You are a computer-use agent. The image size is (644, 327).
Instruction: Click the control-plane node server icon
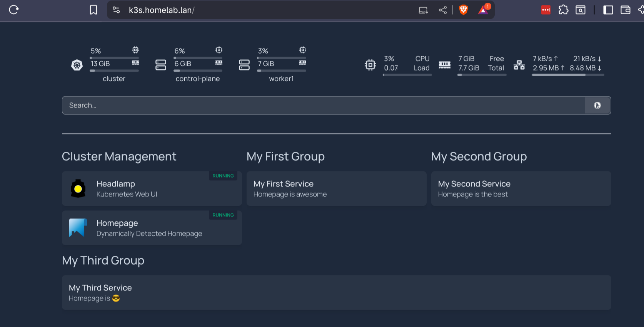pyautogui.click(x=161, y=65)
